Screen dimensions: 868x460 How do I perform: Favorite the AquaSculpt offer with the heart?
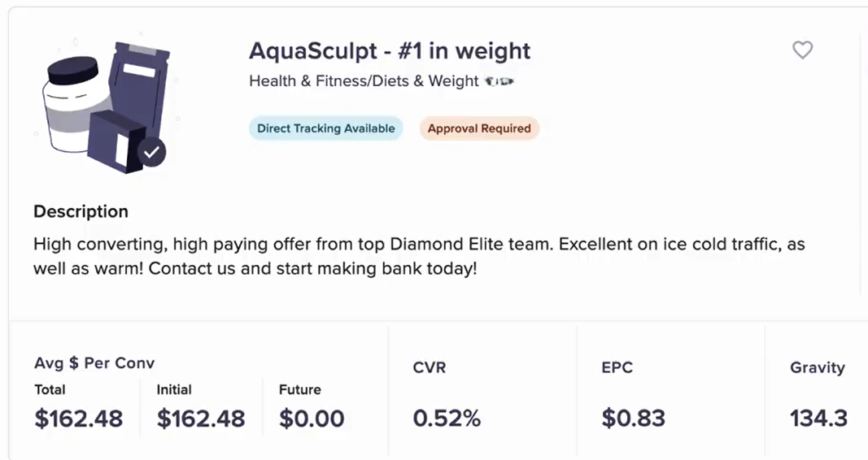[802, 50]
